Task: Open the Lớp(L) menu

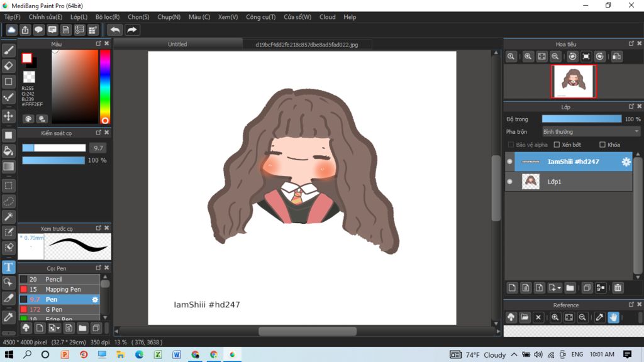Action: (79, 17)
